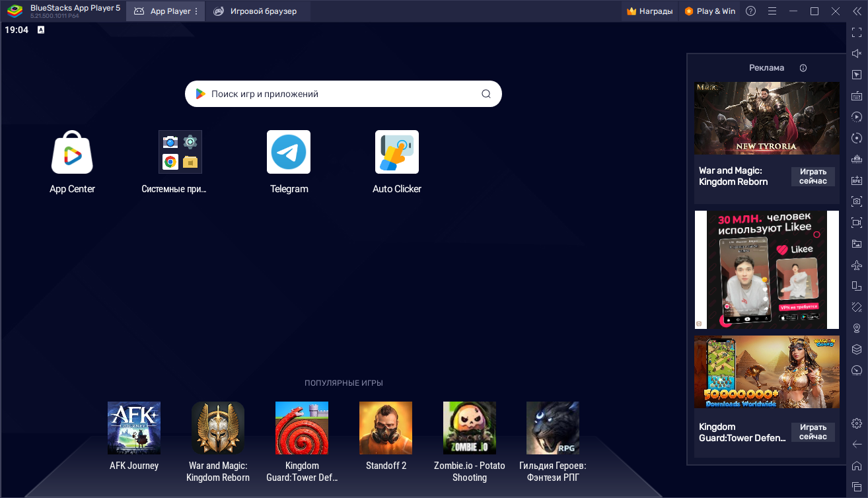Open New Tyroria ad banner

point(767,118)
